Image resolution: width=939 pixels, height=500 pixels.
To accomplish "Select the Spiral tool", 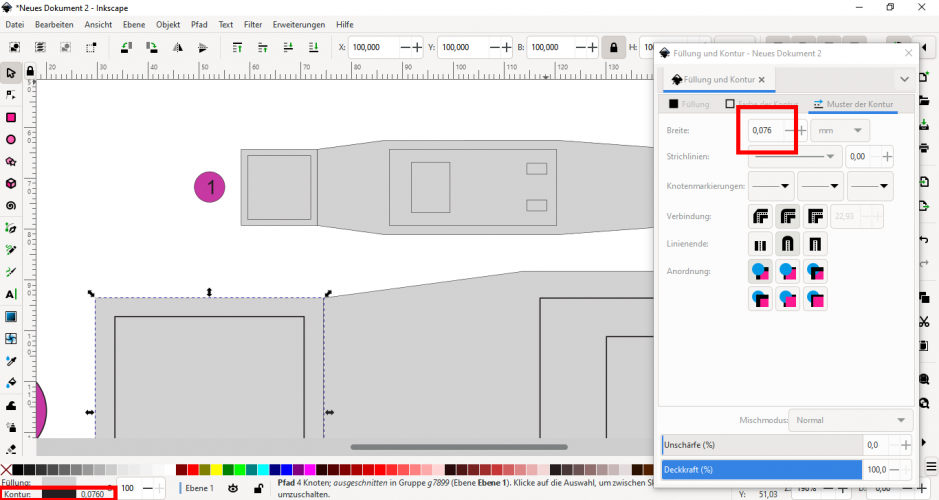I will (11, 206).
